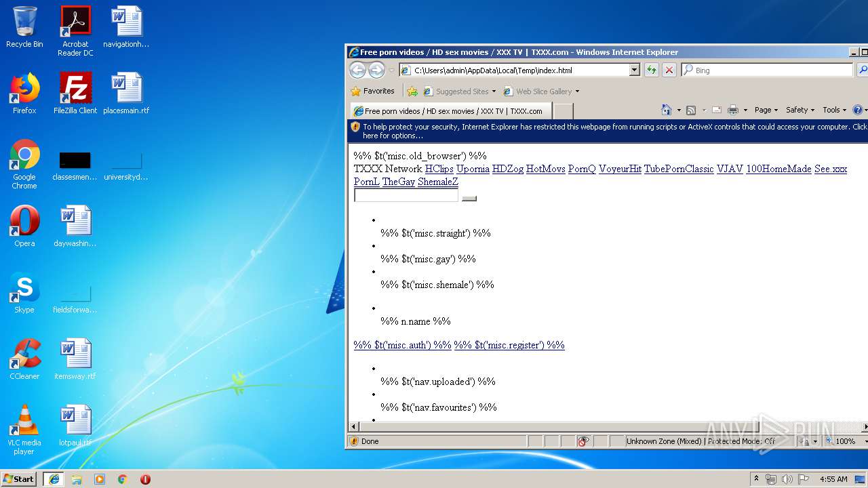Click the search submit button beside the page text field
Viewport: 868px width, 488px height.
point(469,198)
